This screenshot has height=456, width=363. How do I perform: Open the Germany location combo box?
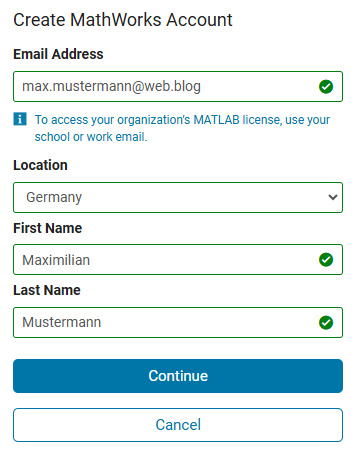(178, 197)
